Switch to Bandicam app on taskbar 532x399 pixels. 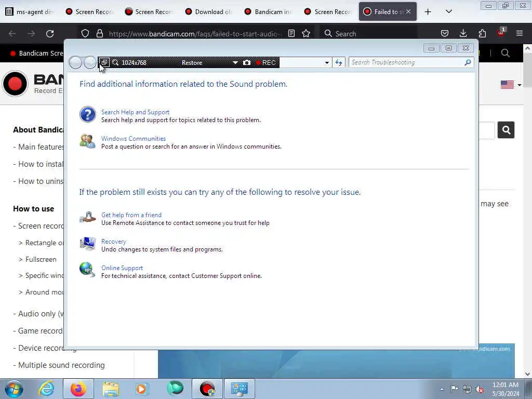pyautogui.click(x=207, y=389)
